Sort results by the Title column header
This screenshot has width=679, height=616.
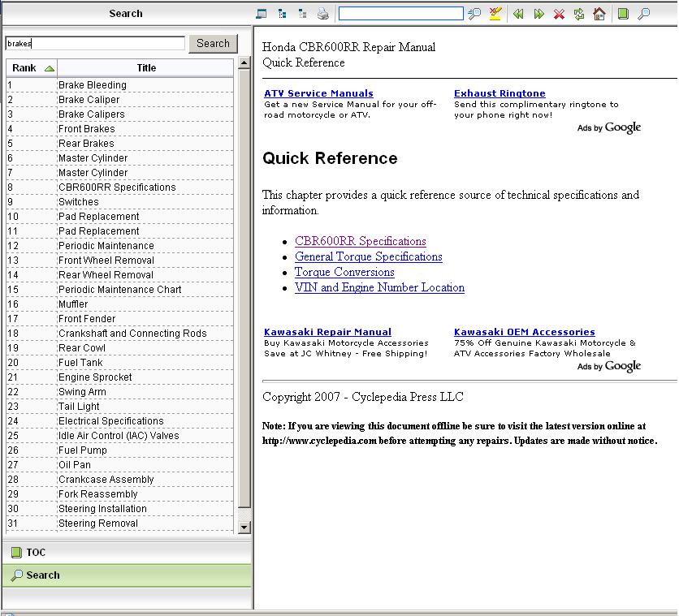point(146,68)
